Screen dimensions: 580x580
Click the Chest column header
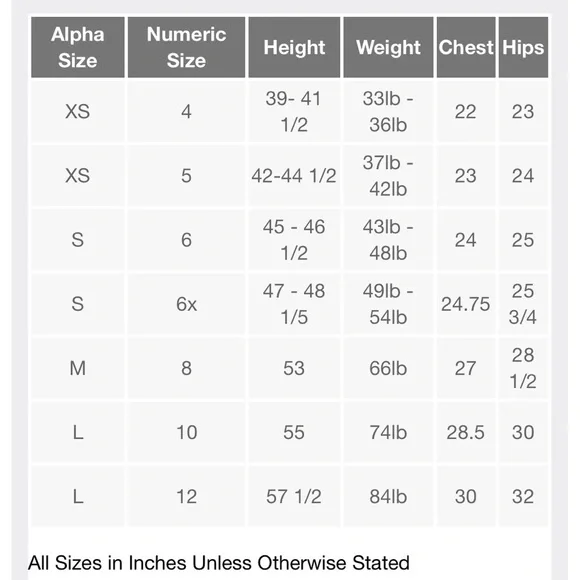(466, 47)
